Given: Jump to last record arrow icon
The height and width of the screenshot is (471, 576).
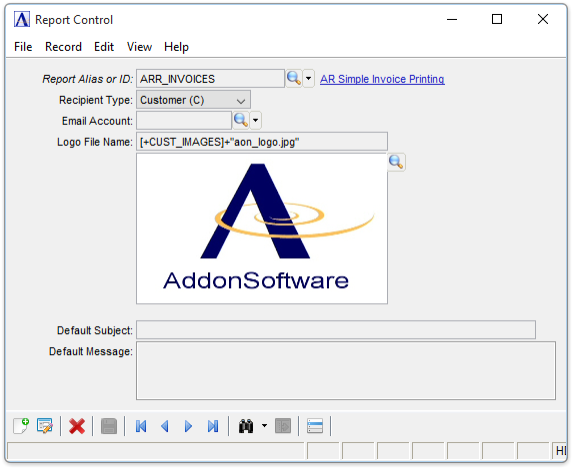Looking at the screenshot, I should pyautogui.click(x=213, y=426).
